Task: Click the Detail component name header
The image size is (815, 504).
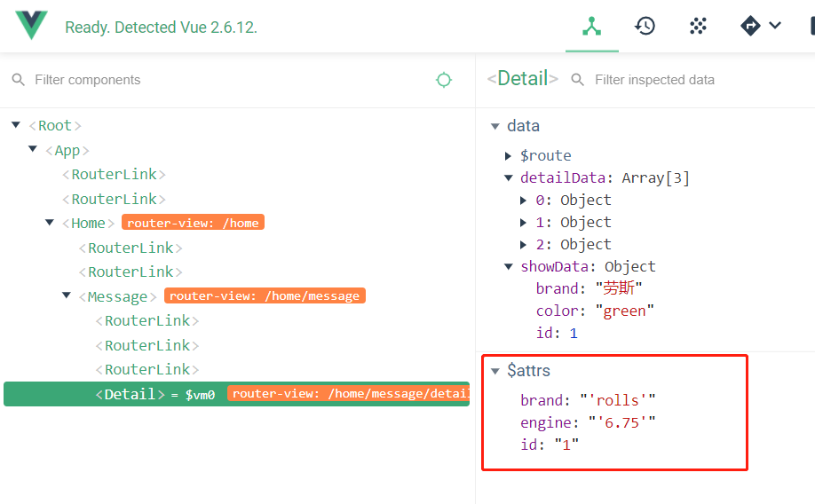Action: coord(522,78)
